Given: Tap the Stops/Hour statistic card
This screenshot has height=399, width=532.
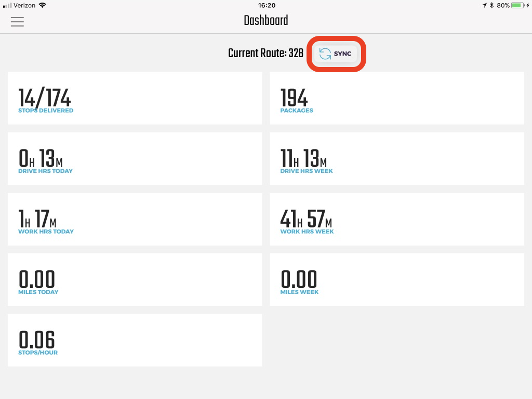Looking at the screenshot, I should pyautogui.click(x=135, y=340).
